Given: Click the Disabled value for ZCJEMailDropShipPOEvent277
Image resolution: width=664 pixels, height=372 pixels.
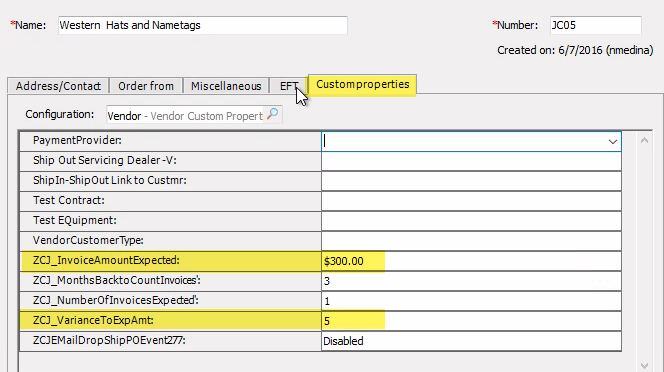Looking at the screenshot, I should pos(343,341).
